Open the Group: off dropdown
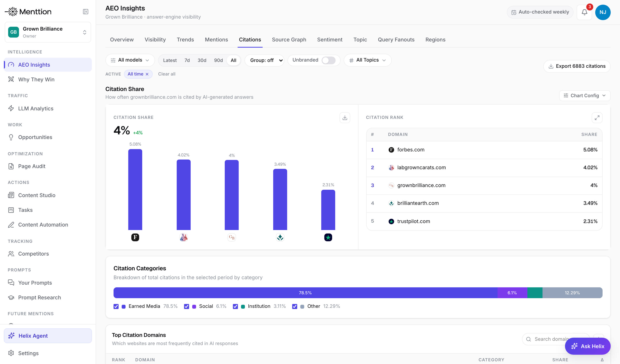Screen dimensions: 620x364 click(x=264, y=60)
